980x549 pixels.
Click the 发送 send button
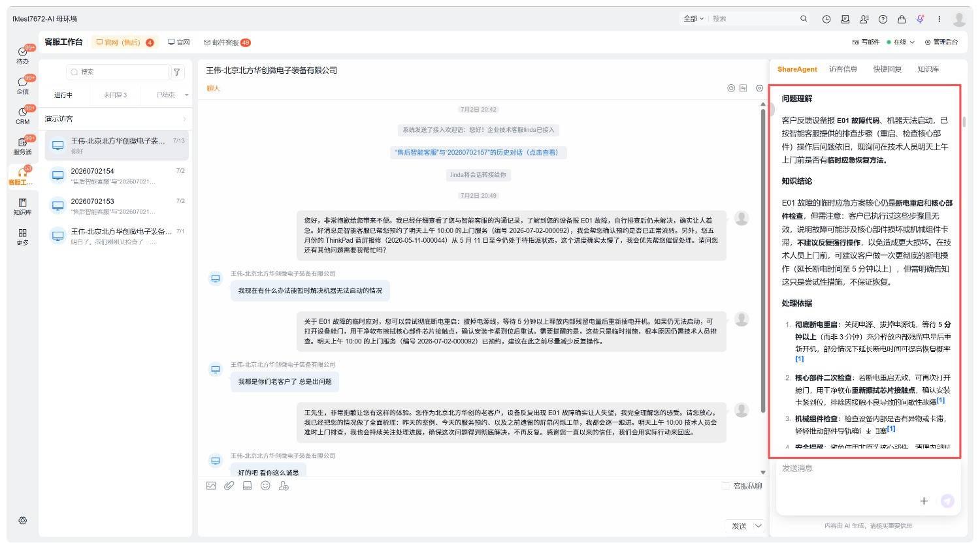[739, 526]
